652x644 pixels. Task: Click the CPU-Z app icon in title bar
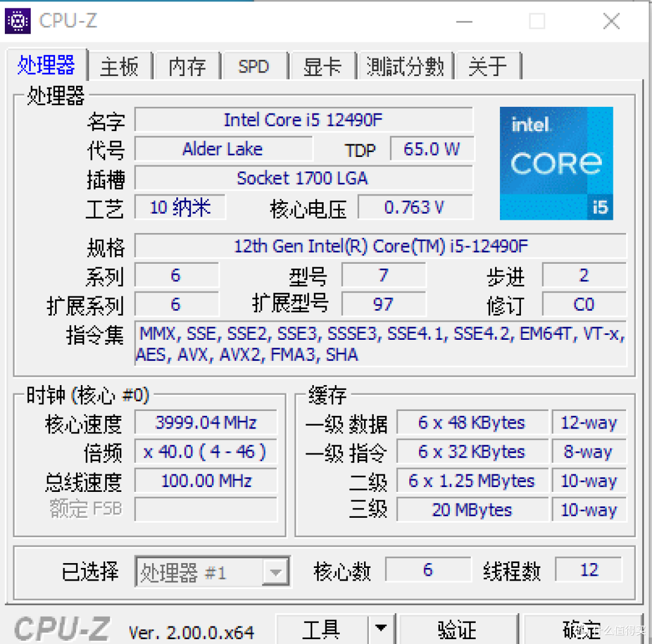tap(18, 21)
